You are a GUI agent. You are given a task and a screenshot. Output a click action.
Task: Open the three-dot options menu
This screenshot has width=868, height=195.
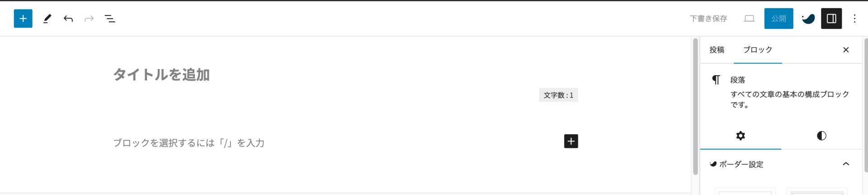point(854,19)
